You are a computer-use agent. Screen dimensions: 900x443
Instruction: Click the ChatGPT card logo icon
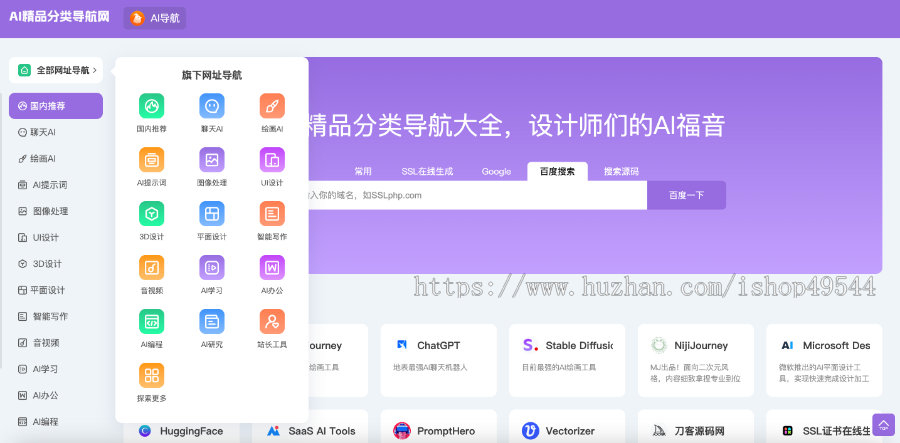[402, 345]
